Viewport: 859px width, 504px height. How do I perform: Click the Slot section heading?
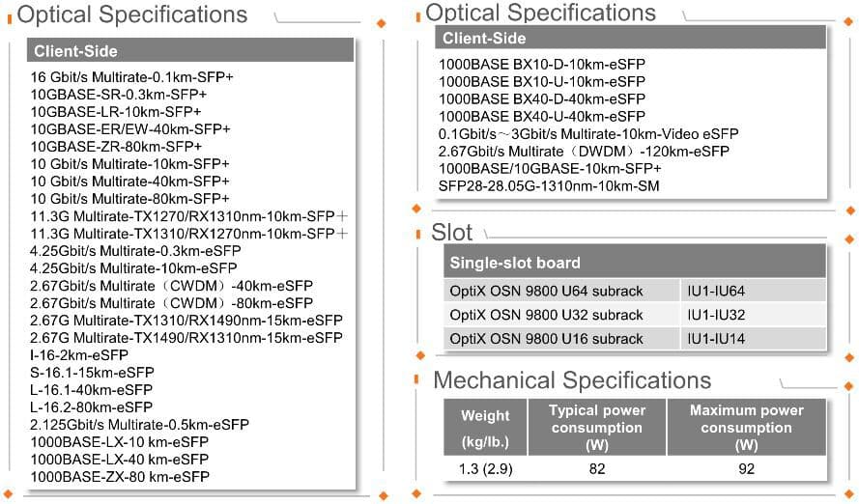tap(451, 232)
